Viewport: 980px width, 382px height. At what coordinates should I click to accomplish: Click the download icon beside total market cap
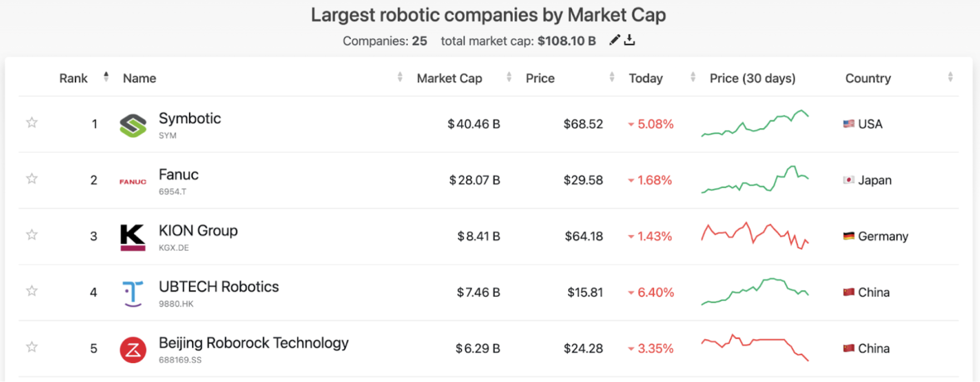629,40
